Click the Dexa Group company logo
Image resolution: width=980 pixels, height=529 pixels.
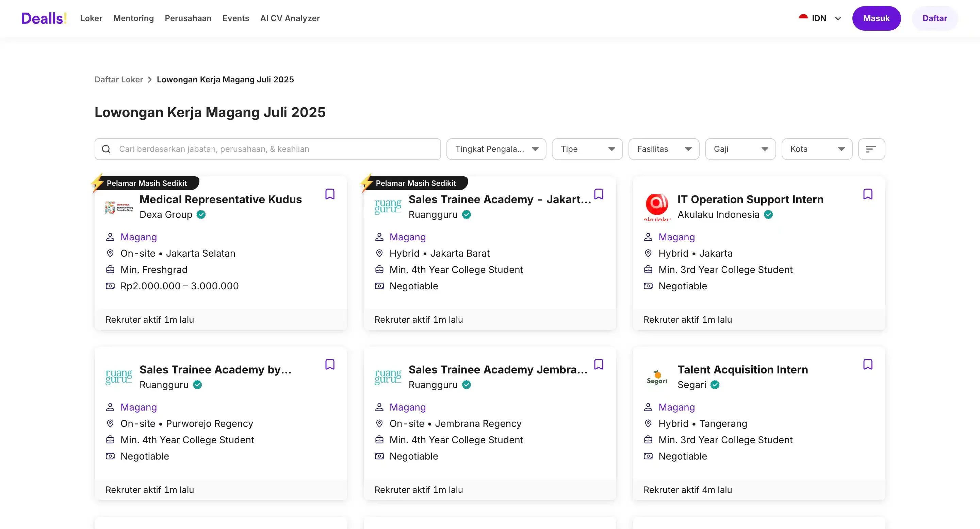(119, 207)
